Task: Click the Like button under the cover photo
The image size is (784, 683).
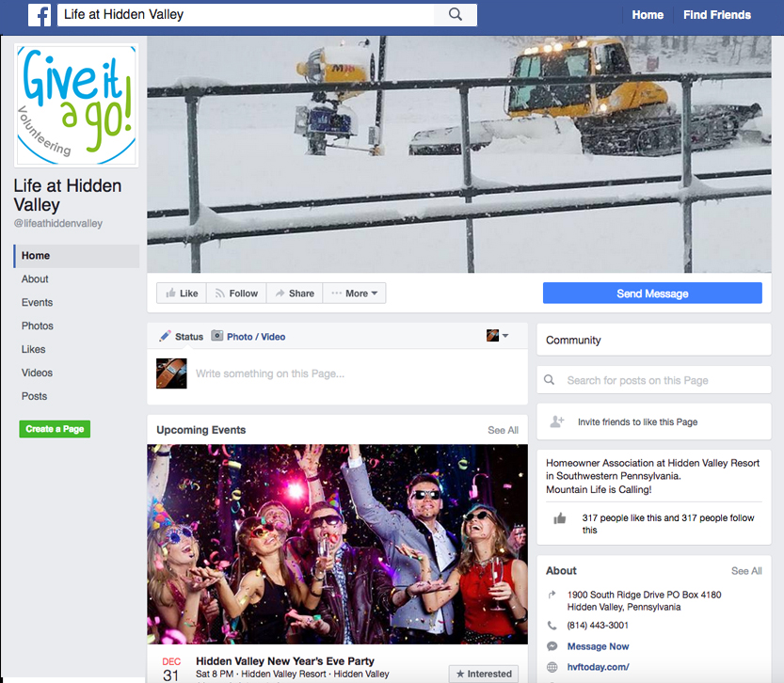Action: (182, 294)
